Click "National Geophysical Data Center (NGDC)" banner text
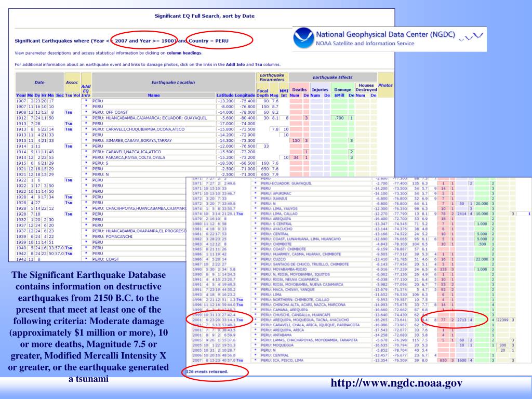The image size is (532, 399). tap(385, 34)
